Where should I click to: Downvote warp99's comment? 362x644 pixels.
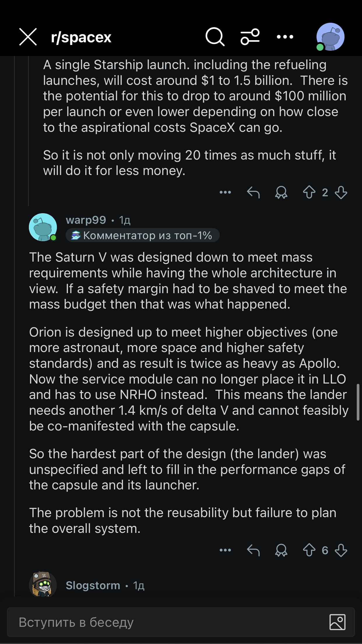coord(341,550)
